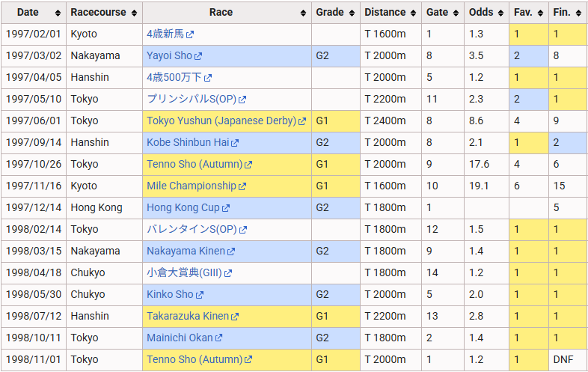Sort by Distance arrow icon
The height and width of the screenshot is (372, 588).
(413, 13)
